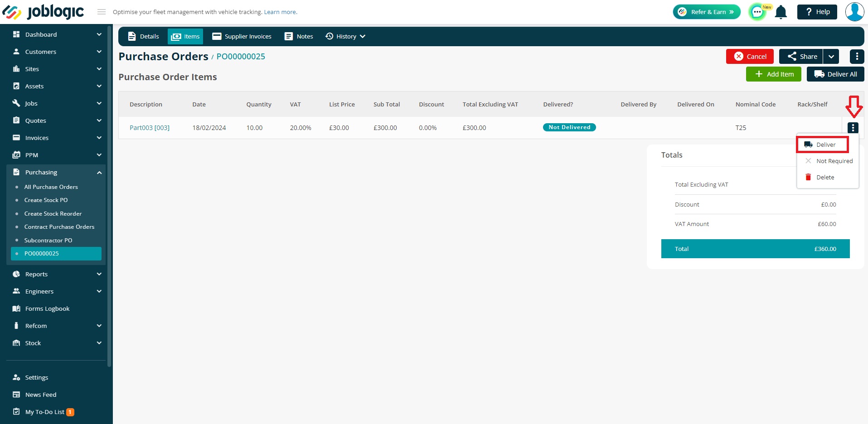
Task: Click the Not Delivered status badge
Action: [569, 127]
